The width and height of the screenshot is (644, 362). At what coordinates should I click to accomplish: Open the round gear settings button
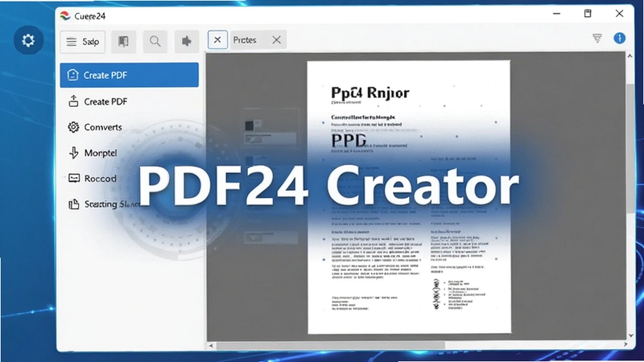(x=28, y=40)
